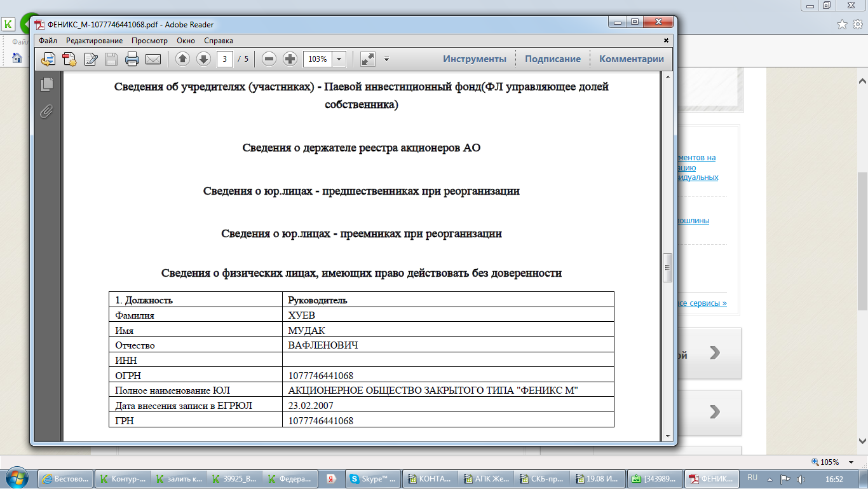This screenshot has width=868, height=491.
Task: Open page thumbnails panel in sidebar
Action: (x=46, y=84)
